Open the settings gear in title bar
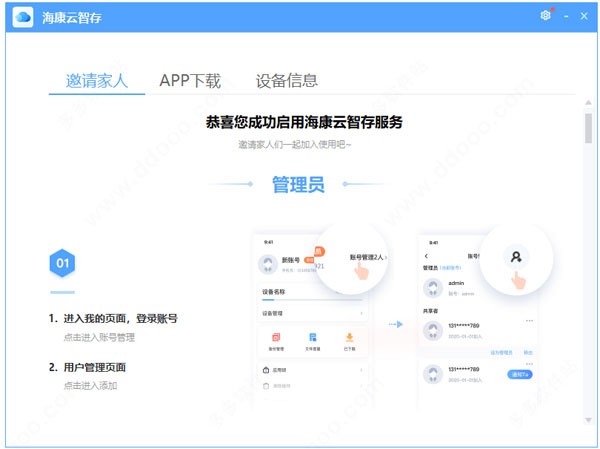Screen dimensions: 600x449 [x=545, y=15]
